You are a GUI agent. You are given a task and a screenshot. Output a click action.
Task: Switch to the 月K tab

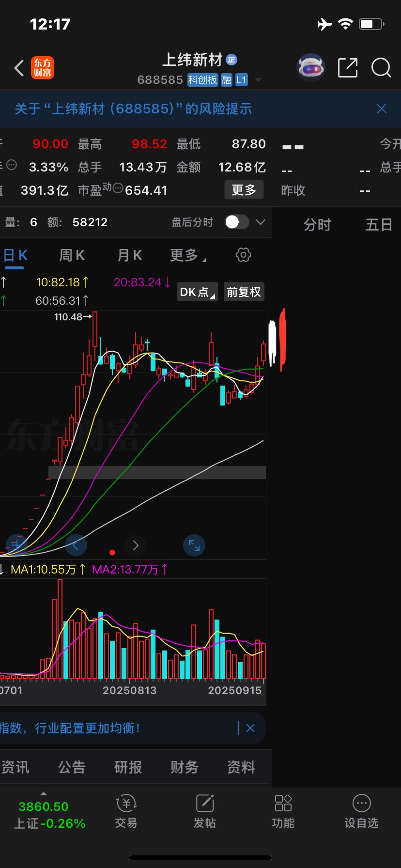(130, 255)
